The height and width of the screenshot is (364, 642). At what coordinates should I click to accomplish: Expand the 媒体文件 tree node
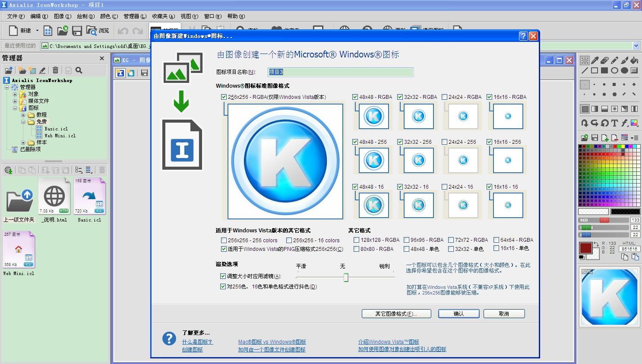[15, 101]
